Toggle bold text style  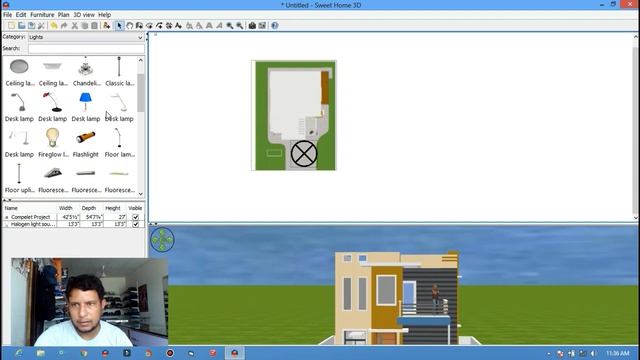coord(209,26)
